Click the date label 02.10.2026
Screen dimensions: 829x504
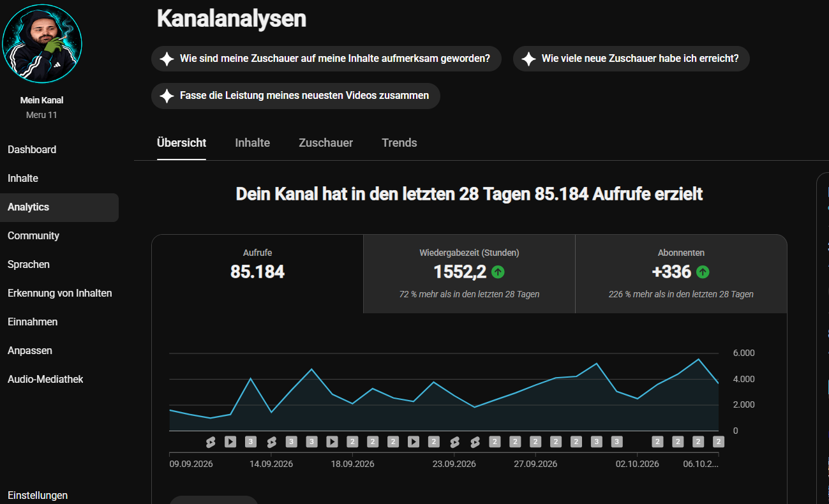pyautogui.click(x=637, y=464)
